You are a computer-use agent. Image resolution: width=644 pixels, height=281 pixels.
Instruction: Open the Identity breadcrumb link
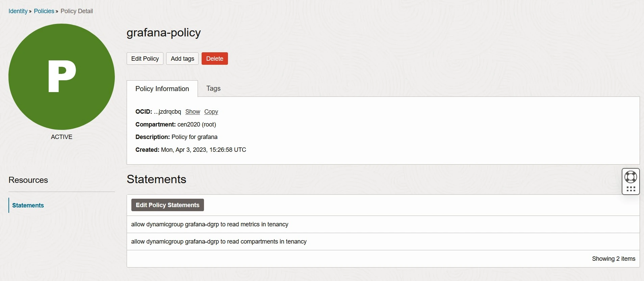pyautogui.click(x=18, y=11)
